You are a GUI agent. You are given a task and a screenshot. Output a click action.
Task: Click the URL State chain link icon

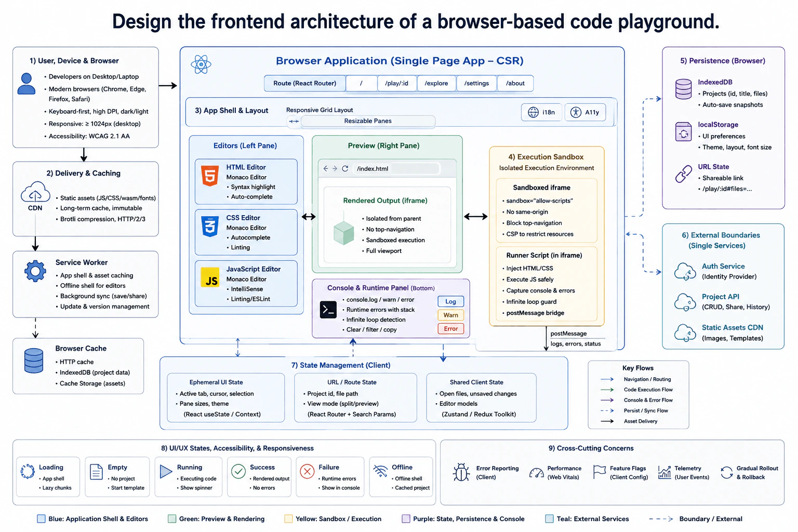[x=684, y=174]
